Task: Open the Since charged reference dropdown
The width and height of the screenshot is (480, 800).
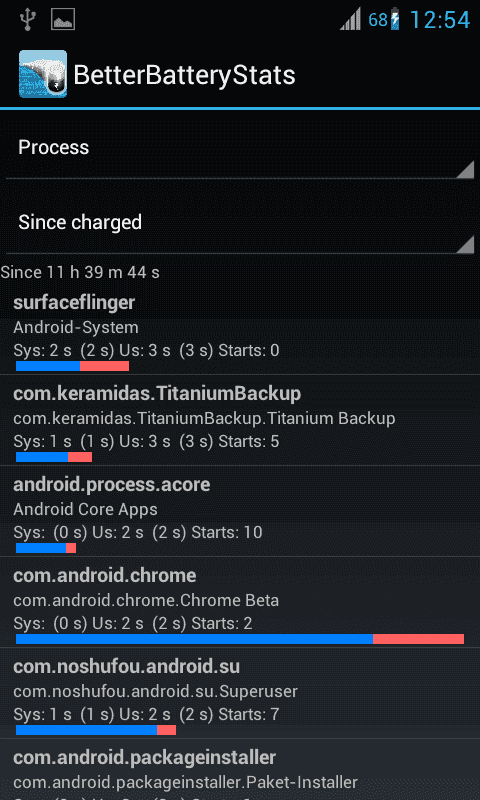Action: [240, 223]
